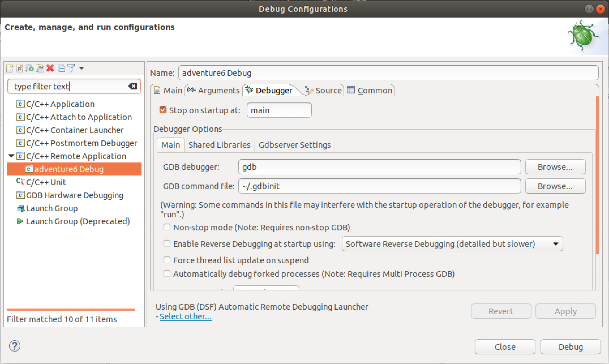This screenshot has width=609, height=364.
Task: Duplicate the selected launch configuration
Action: coord(40,68)
